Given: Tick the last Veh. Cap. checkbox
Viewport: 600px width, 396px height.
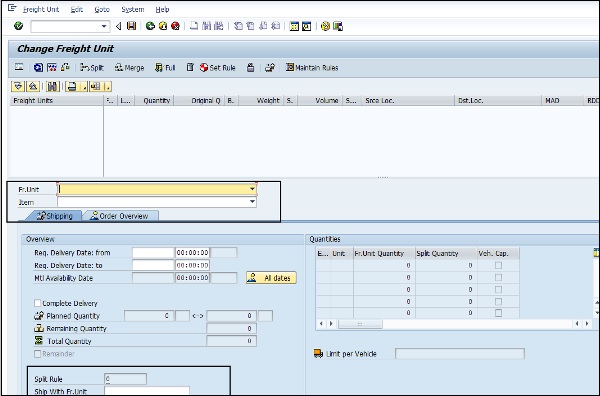Looking at the screenshot, I should coord(498,313).
